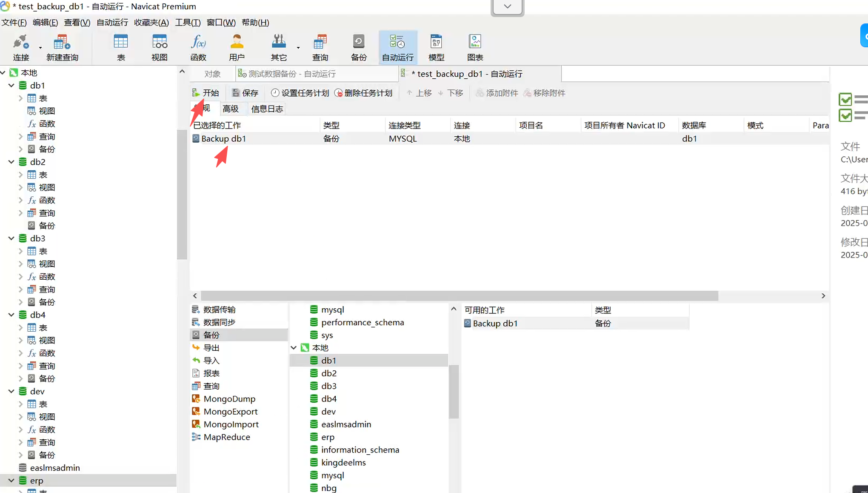Collapse the db4 database node
The height and width of the screenshot is (493, 868).
click(x=11, y=315)
